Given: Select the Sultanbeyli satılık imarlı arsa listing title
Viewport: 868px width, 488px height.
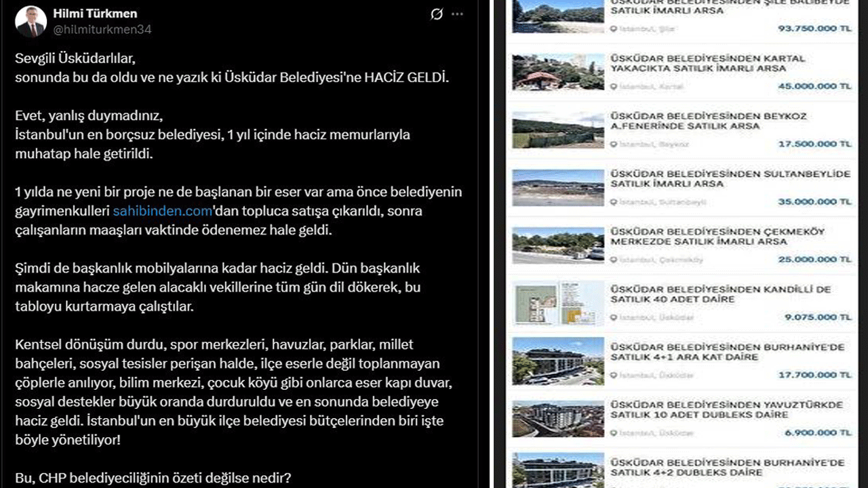Looking at the screenshot, I should pos(730,179).
